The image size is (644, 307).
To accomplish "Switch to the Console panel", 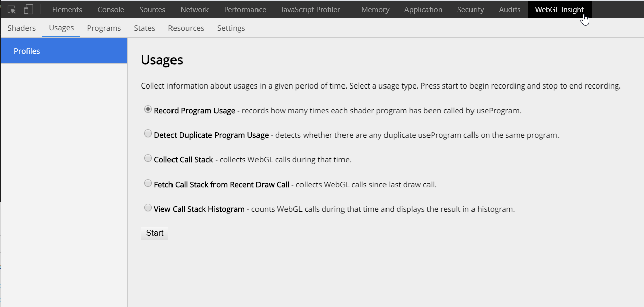I will [x=111, y=10].
